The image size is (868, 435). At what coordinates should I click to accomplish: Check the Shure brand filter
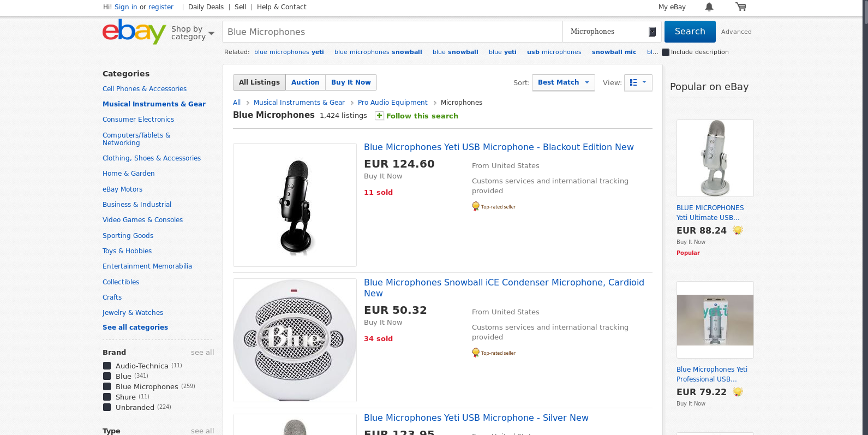pos(107,397)
